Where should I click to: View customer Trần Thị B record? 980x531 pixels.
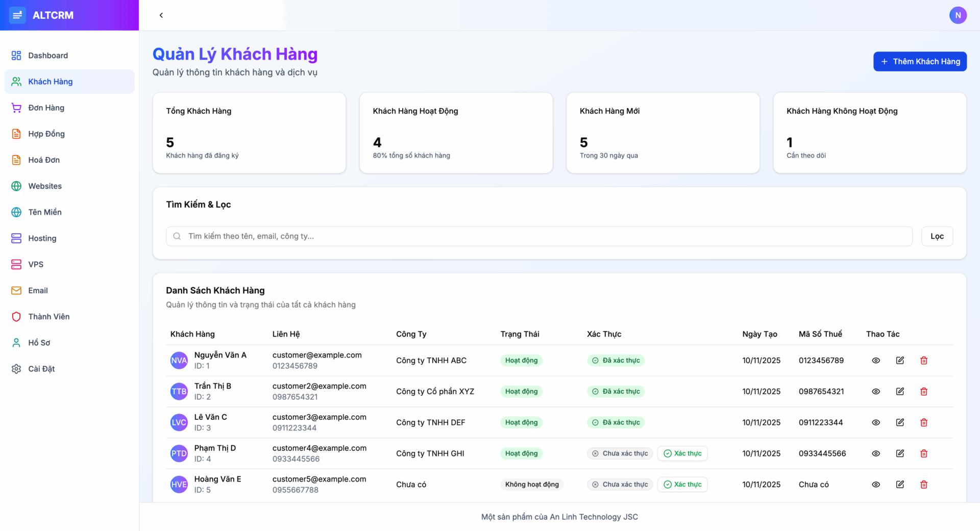click(x=876, y=391)
